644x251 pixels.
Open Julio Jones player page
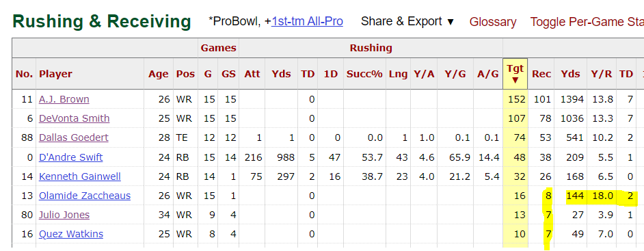coord(64,215)
